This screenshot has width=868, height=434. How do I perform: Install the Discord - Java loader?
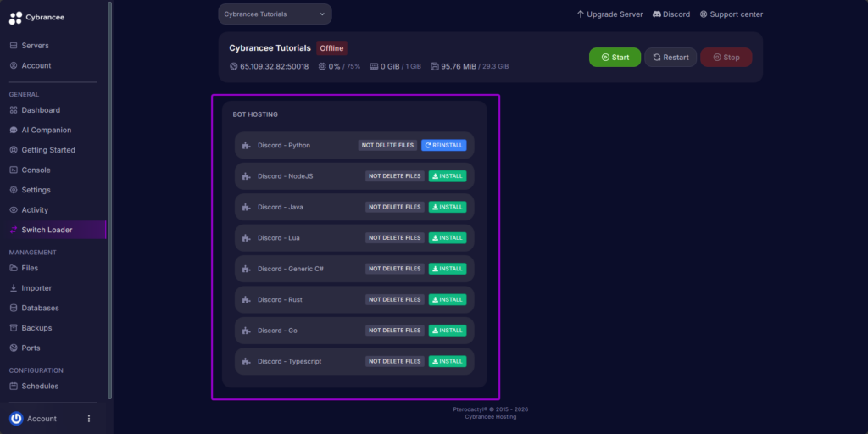click(x=448, y=207)
